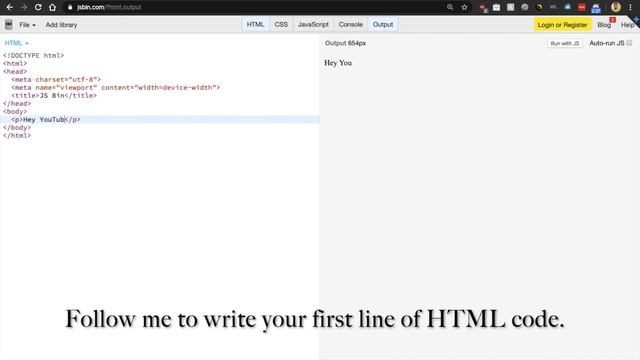This screenshot has height=360, width=640.
Task: Click the opening <html> tag line
Action: click(x=15, y=64)
